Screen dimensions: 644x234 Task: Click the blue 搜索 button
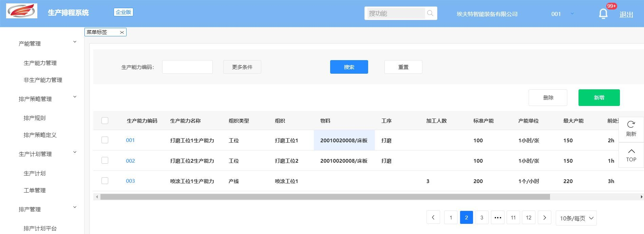tap(349, 67)
